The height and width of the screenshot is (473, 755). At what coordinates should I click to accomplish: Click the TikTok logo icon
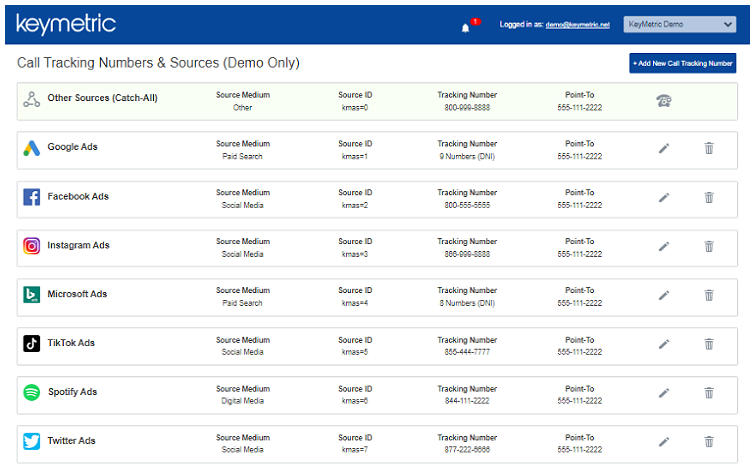[32, 343]
